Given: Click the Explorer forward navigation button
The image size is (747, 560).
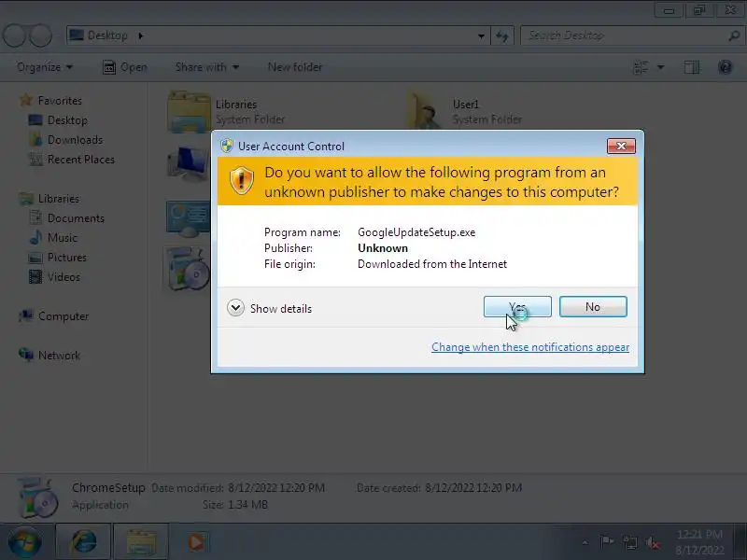Looking at the screenshot, I should pos(41,35).
